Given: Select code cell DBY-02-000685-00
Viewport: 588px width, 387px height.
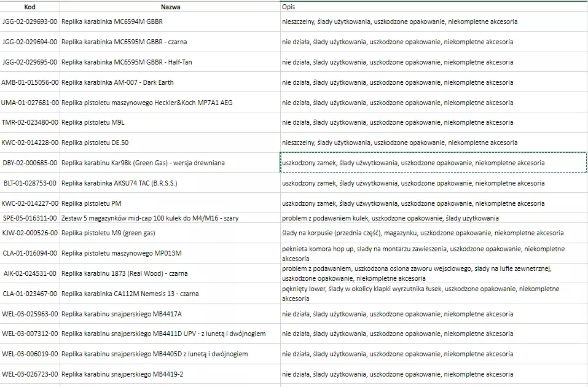Looking at the screenshot, I should 29,163.
